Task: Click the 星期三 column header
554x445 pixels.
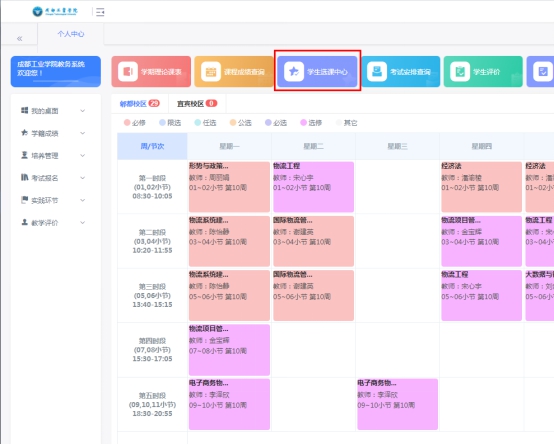Action: (x=397, y=146)
